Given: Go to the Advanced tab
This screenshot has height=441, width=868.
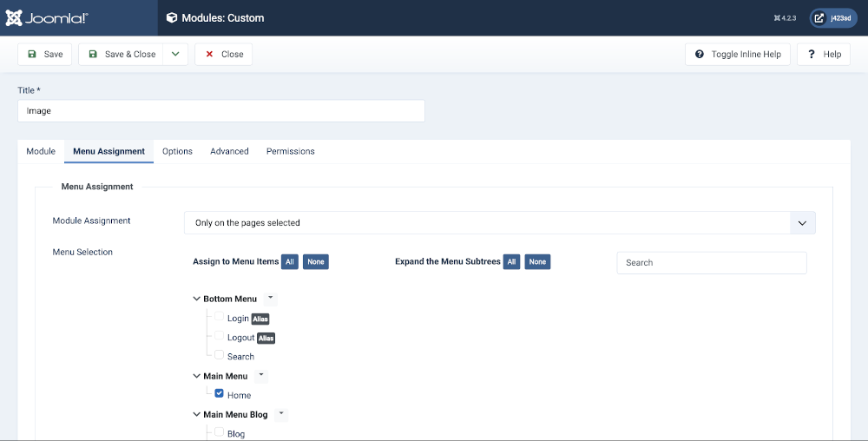Looking at the screenshot, I should [229, 151].
